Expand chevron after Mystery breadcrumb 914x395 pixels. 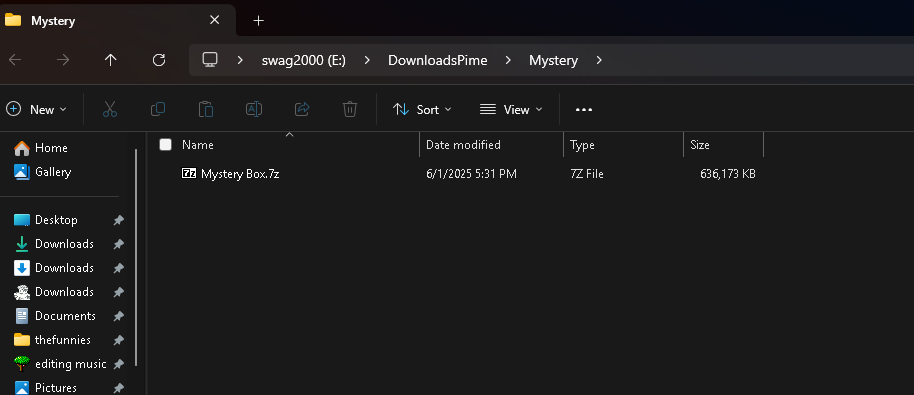click(x=599, y=60)
